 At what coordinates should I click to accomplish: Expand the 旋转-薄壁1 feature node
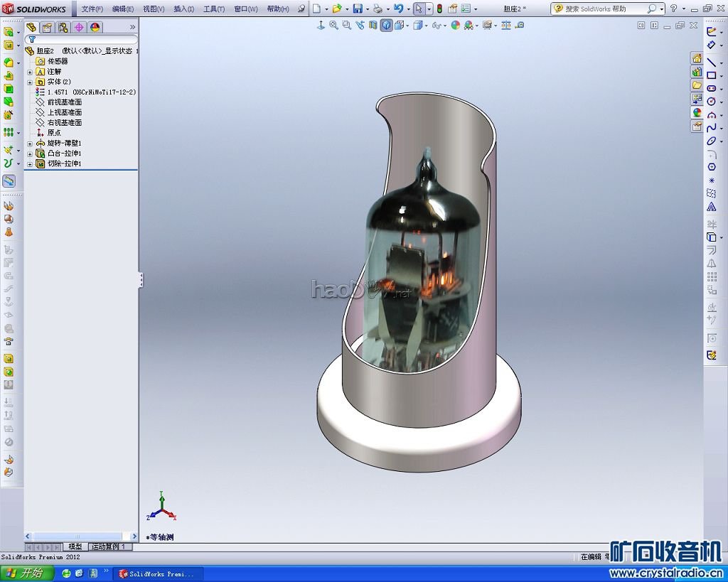30,143
